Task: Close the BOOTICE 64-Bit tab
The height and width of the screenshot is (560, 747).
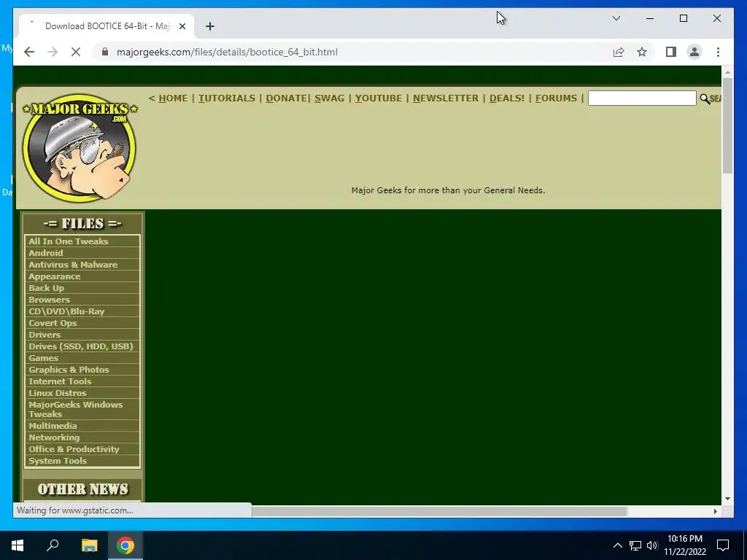Action: [x=182, y=26]
